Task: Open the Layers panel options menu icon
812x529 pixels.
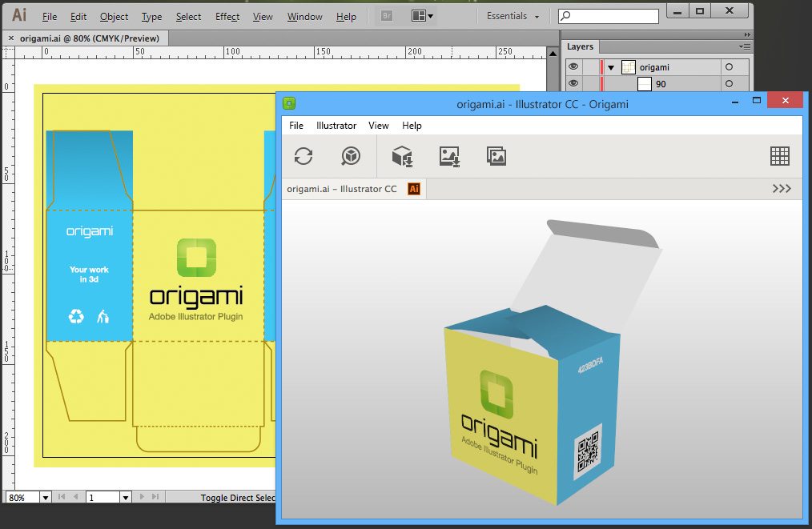Action: (x=745, y=46)
